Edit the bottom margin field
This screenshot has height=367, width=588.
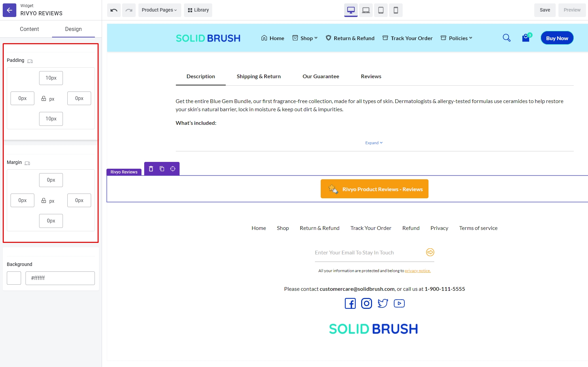(51, 221)
